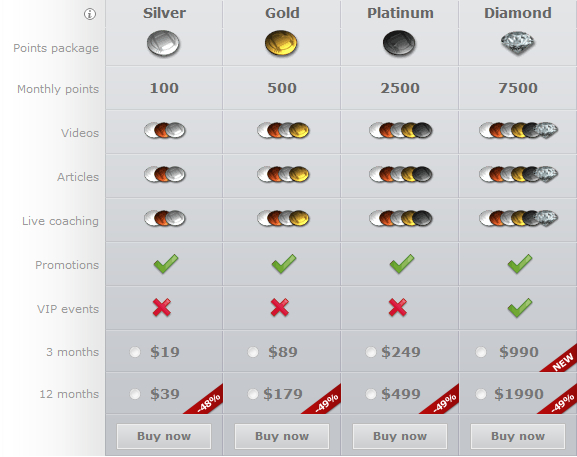The height and width of the screenshot is (457, 577).
Task: Click the Diamond column Videos coin stack
Action: tap(518, 130)
